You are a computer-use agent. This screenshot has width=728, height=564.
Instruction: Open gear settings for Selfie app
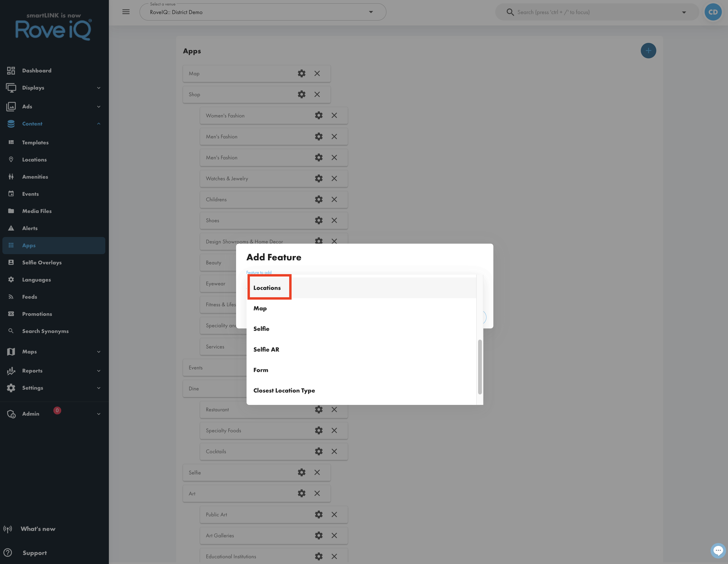click(x=301, y=472)
